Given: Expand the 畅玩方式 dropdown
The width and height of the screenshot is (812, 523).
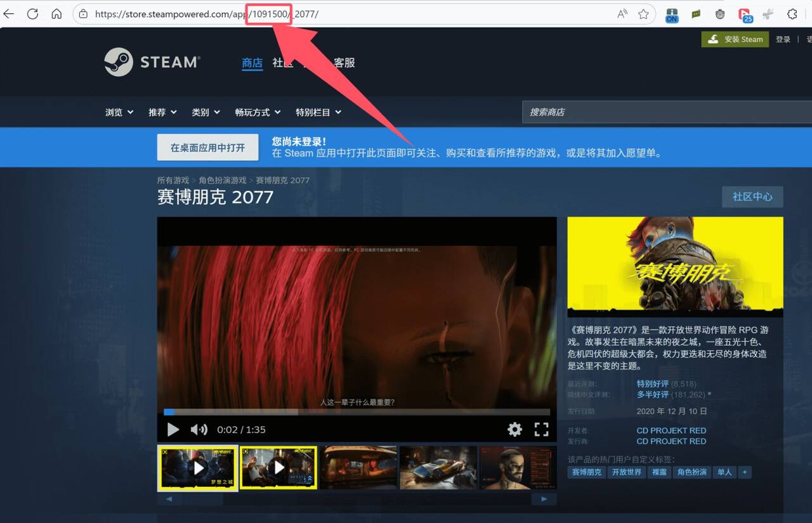Looking at the screenshot, I should [x=258, y=112].
